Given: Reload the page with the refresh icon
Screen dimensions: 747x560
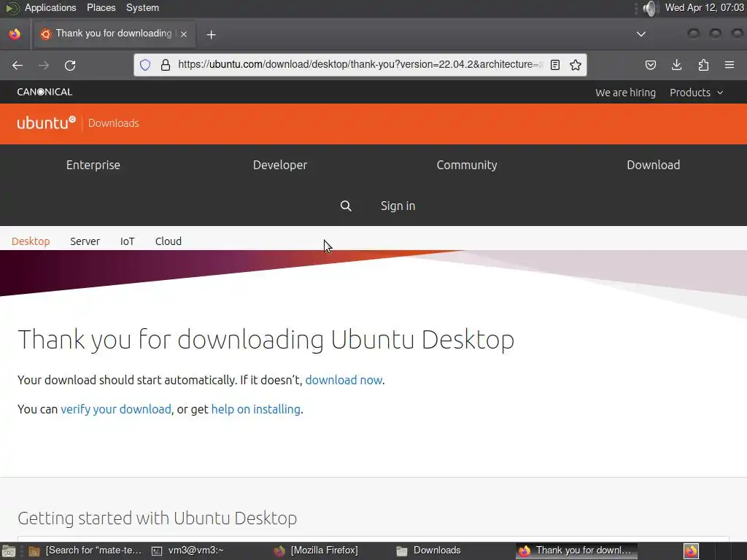Looking at the screenshot, I should 70,65.
